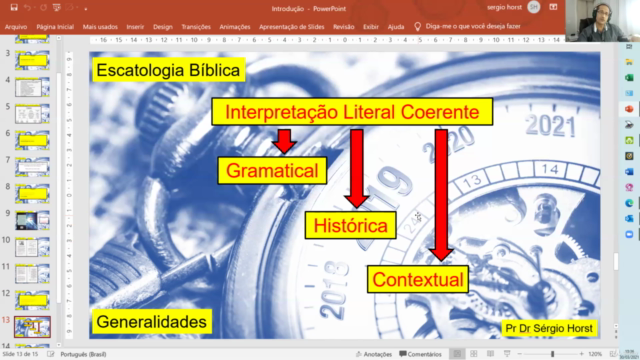Select the red arrow pointing to Histórica
Viewport: 640px width, 360px height.
[357, 169]
